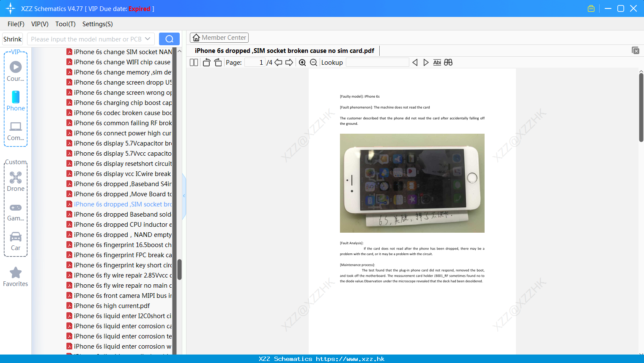Viewport: 644px width, 363px height.
Task: Open iPhone 6s common failing RF file
Action: (x=119, y=123)
